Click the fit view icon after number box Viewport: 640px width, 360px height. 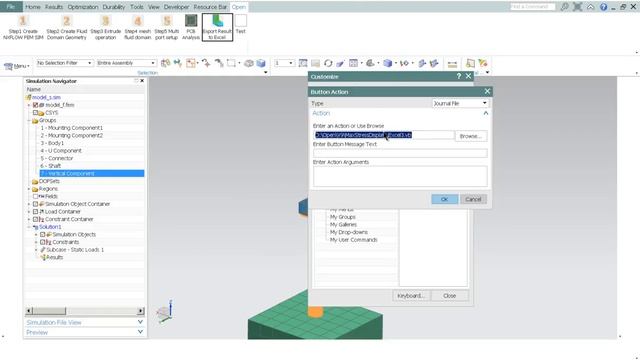[x=303, y=63]
